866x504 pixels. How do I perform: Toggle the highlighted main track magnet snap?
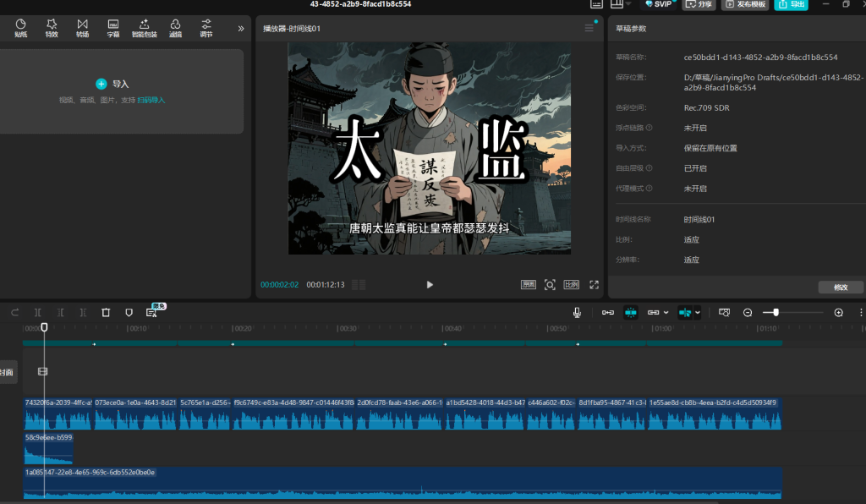(x=630, y=312)
